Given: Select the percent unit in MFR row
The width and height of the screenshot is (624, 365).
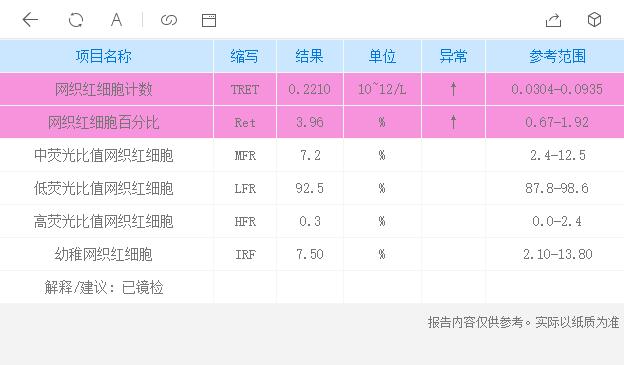Looking at the screenshot, I should (x=382, y=155).
